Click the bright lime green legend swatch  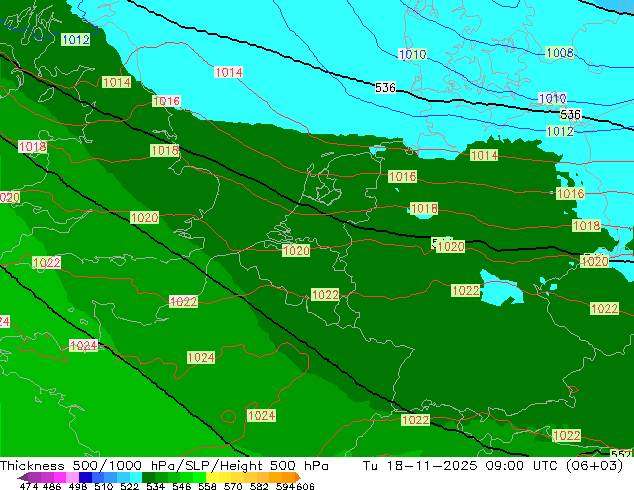(199, 477)
